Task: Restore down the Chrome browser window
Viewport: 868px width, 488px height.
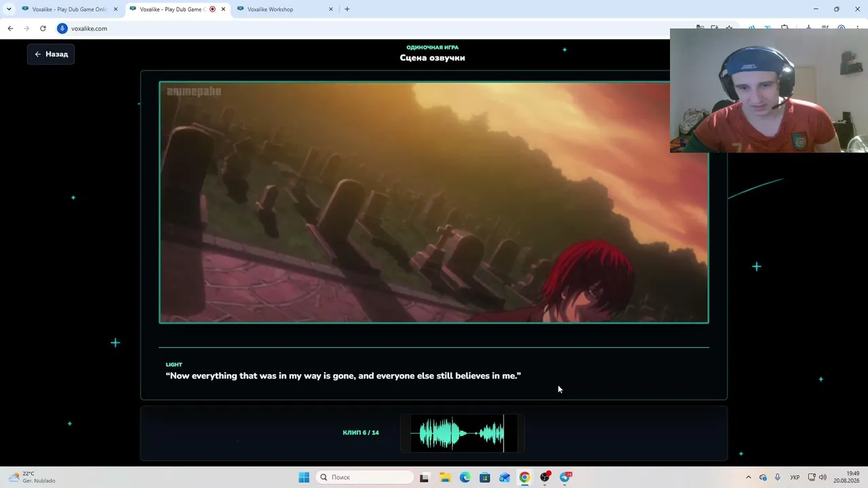Action: pyautogui.click(x=837, y=9)
